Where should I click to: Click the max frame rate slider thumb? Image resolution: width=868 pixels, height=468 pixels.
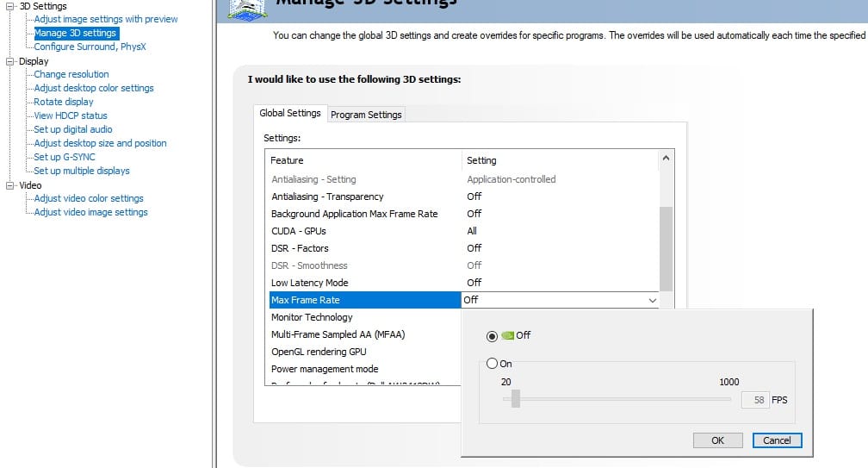pos(515,398)
